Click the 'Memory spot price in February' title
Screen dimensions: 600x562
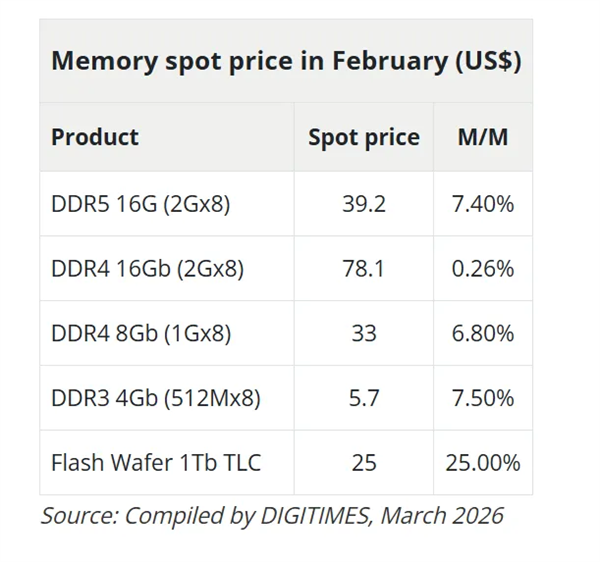click(285, 61)
